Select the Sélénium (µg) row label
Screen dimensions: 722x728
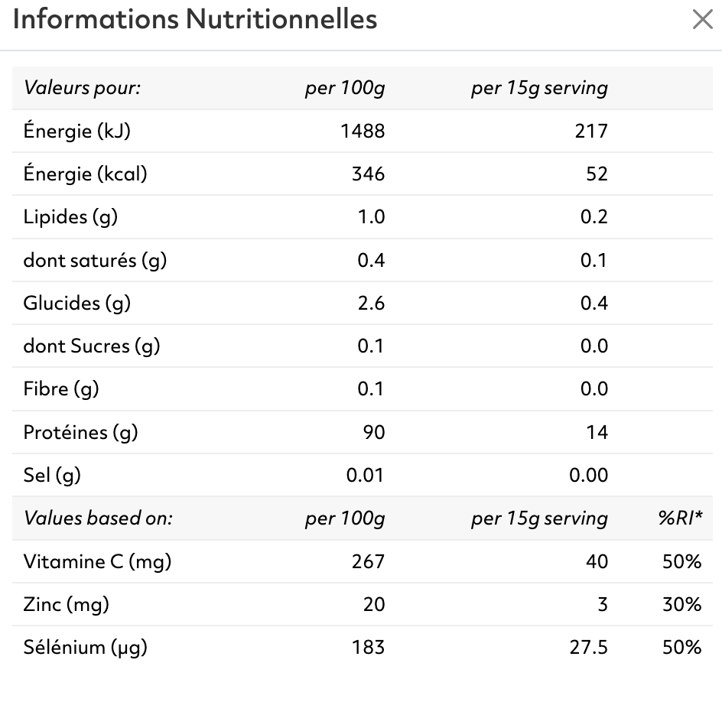point(86,647)
